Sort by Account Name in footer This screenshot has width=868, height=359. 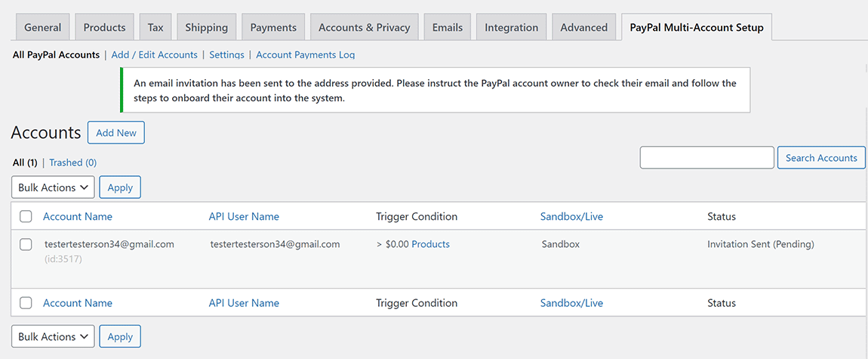(x=78, y=303)
